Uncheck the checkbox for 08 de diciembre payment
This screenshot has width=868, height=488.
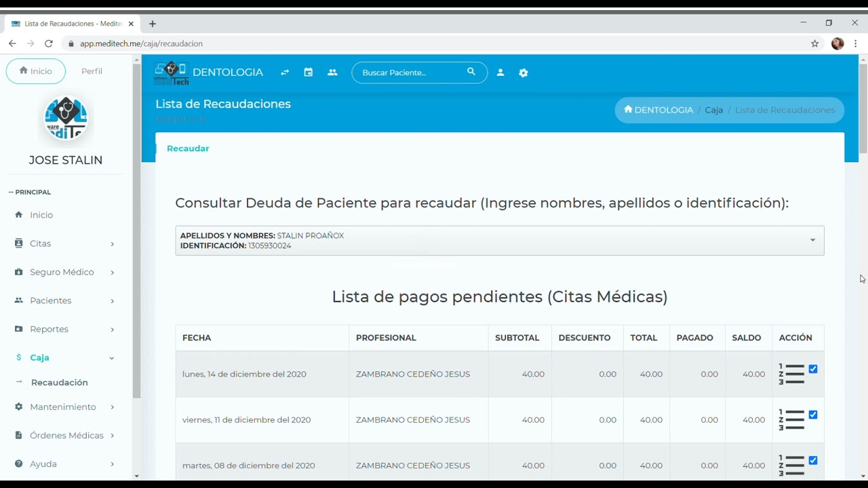(x=813, y=460)
